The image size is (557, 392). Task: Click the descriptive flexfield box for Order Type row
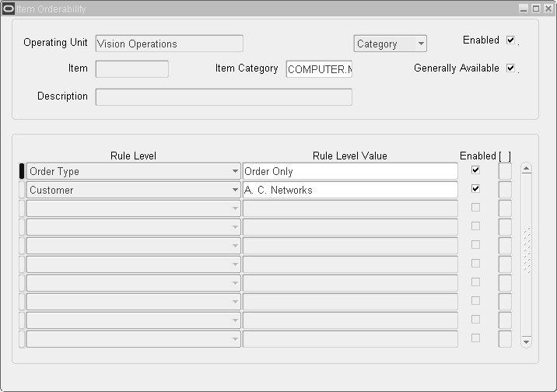pyautogui.click(x=505, y=171)
